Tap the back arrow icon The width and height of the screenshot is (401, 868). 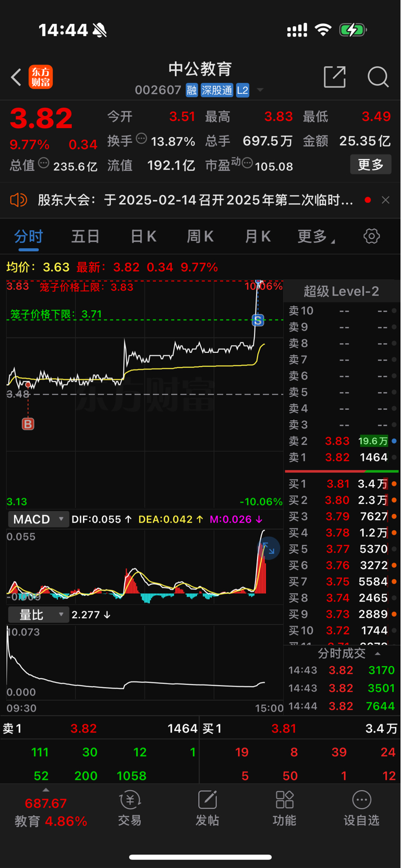point(16,77)
